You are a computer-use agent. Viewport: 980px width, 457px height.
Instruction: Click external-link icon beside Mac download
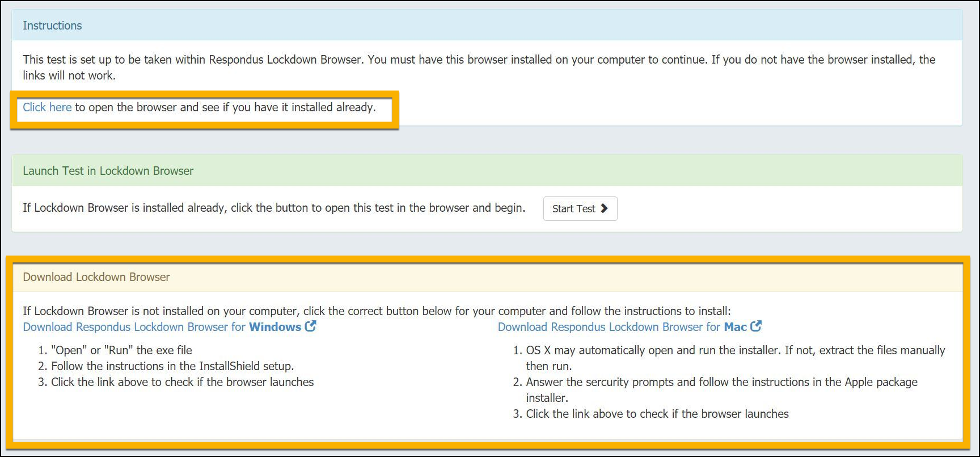(756, 326)
